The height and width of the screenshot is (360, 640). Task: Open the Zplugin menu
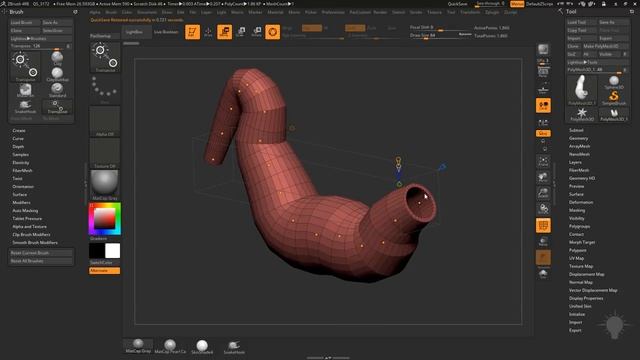click(492, 12)
